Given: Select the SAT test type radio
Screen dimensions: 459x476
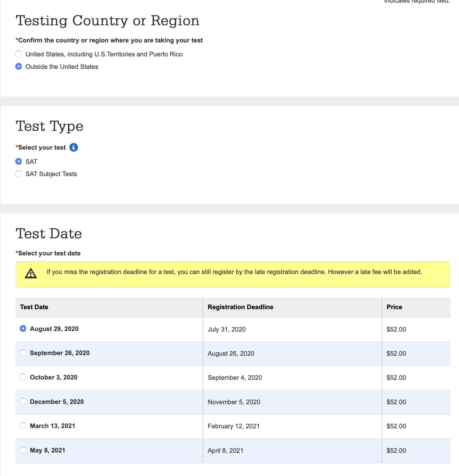Looking at the screenshot, I should pos(19,161).
